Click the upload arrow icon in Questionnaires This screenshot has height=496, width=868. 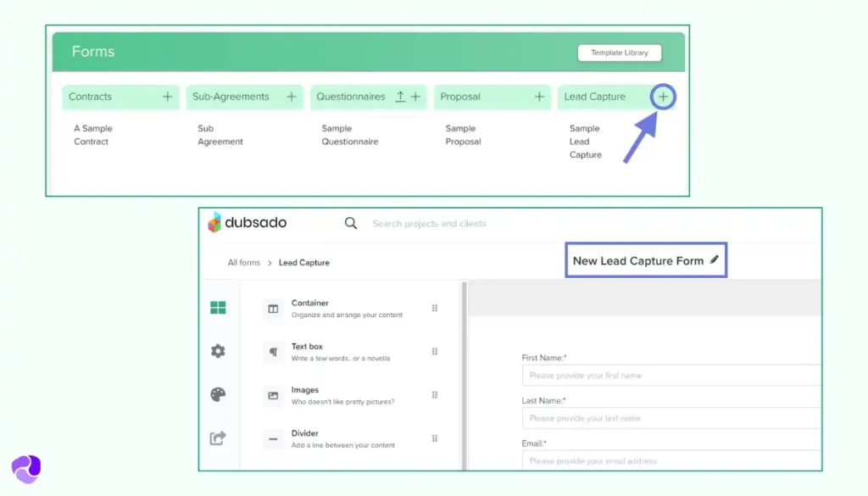tap(400, 97)
